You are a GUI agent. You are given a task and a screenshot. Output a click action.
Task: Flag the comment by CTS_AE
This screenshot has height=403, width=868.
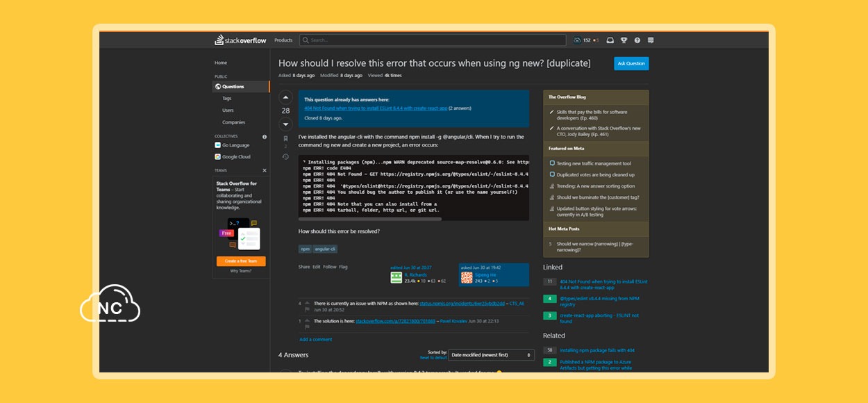[x=307, y=310]
